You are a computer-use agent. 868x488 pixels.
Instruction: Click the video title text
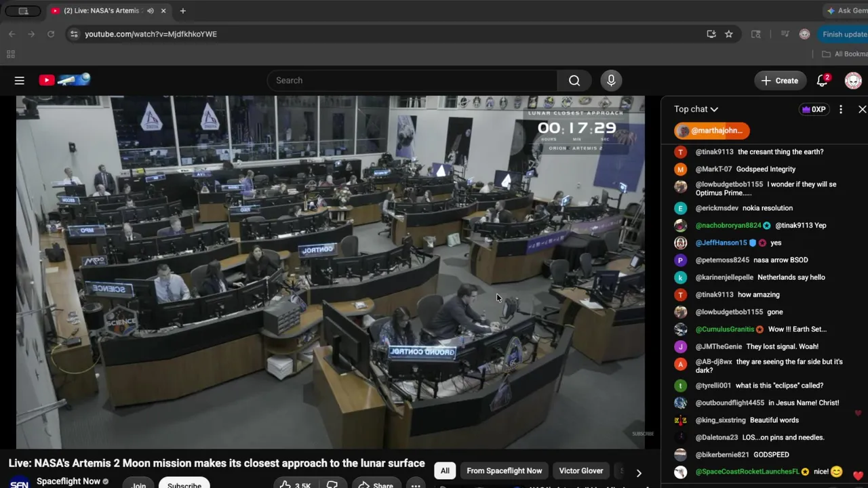(217, 464)
